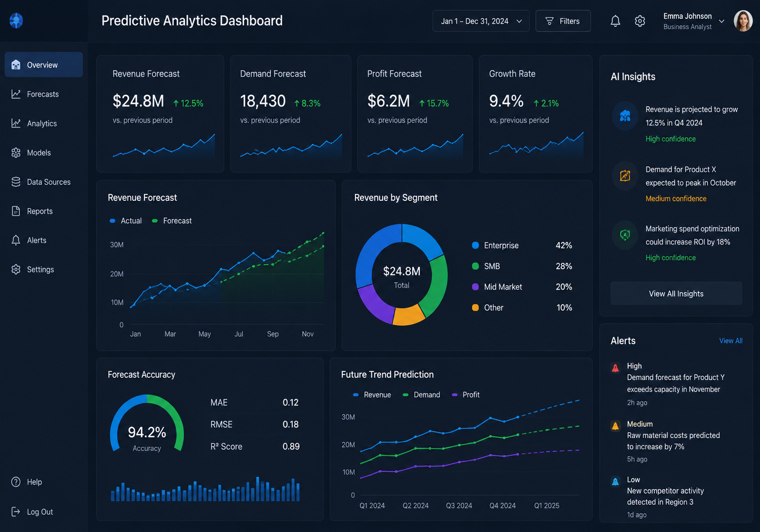Go to the Overview page
760x532 pixels.
coord(44,65)
